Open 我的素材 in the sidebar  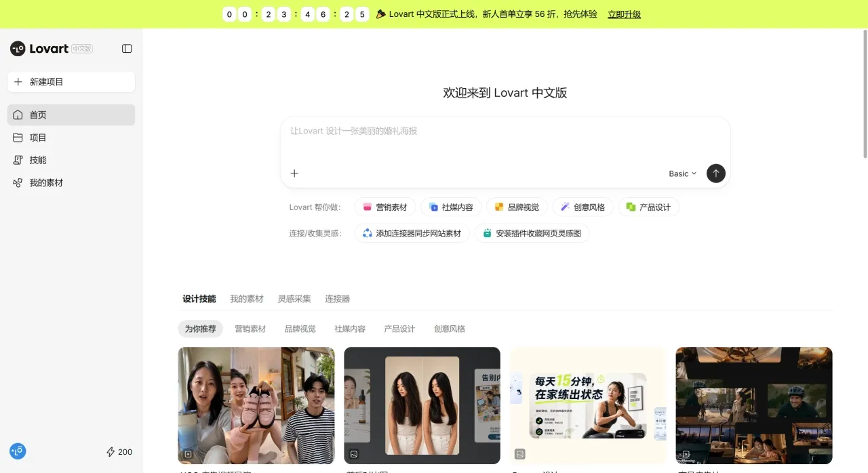coord(71,183)
